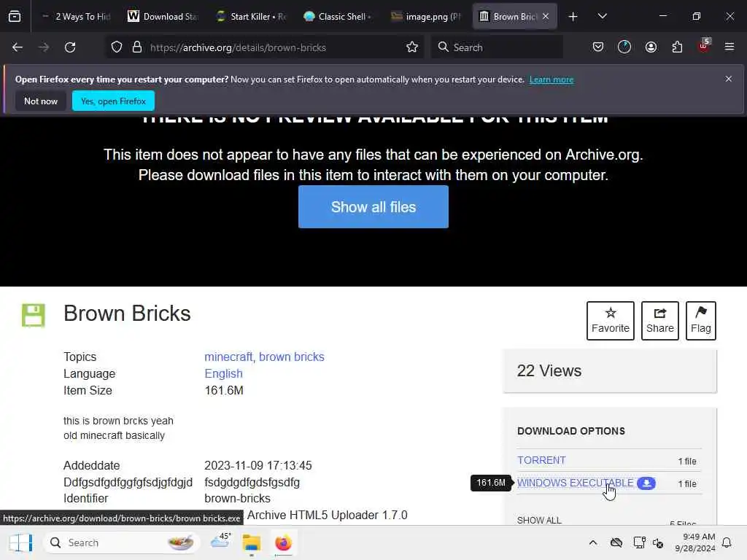This screenshot has height=560, width=747.
Task: Download the TORRENT file
Action: [541, 460]
